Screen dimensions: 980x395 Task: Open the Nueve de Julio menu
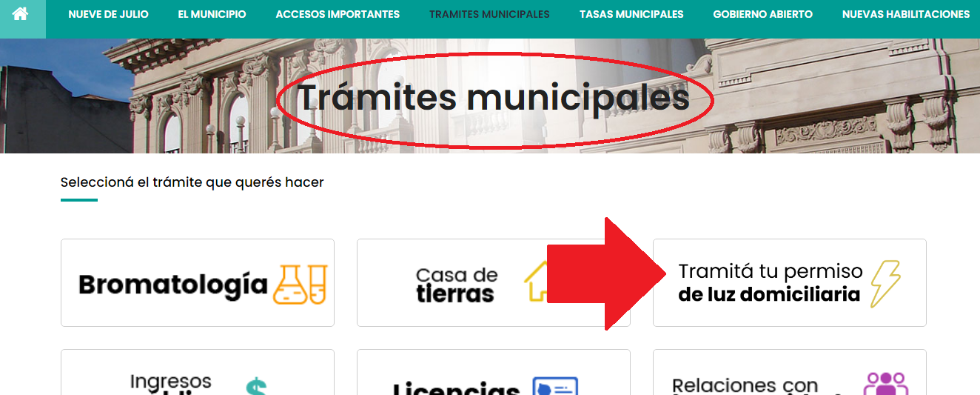point(108,14)
